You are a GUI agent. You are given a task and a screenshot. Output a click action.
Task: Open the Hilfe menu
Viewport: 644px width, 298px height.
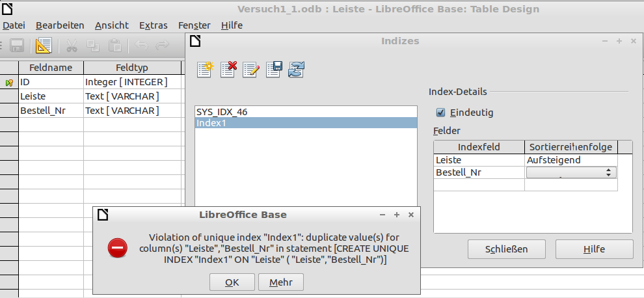(x=232, y=25)
